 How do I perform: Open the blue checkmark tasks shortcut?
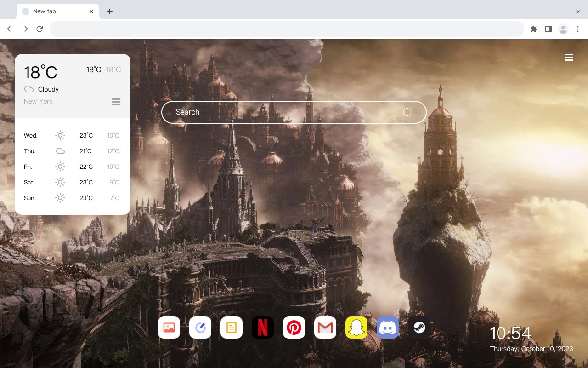point(200,328)
